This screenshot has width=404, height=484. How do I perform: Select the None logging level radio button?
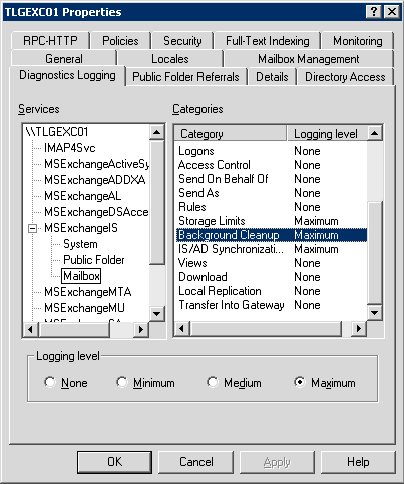(x=50, y=382)
